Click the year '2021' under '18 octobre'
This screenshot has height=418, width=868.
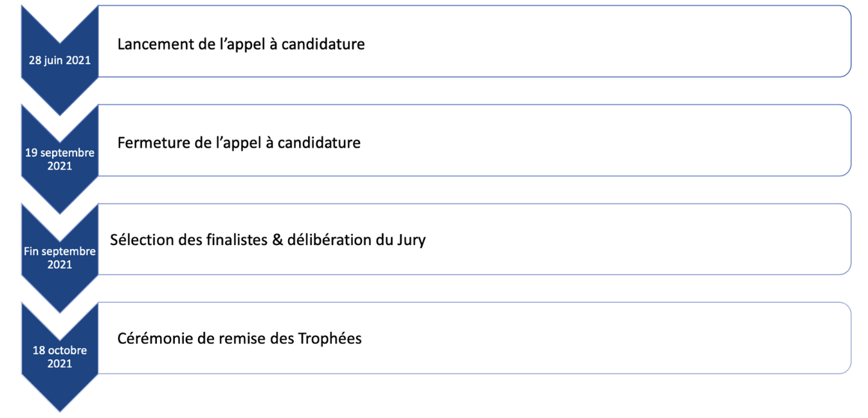click(60, 363)
